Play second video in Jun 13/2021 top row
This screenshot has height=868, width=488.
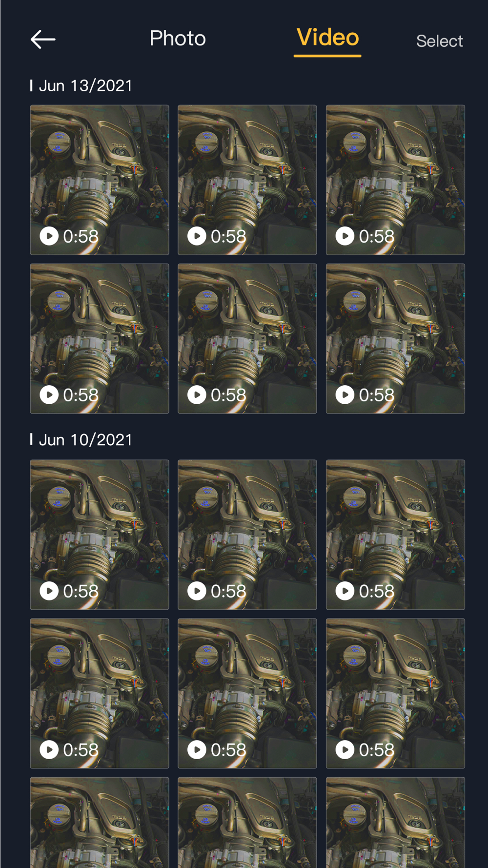247,180
